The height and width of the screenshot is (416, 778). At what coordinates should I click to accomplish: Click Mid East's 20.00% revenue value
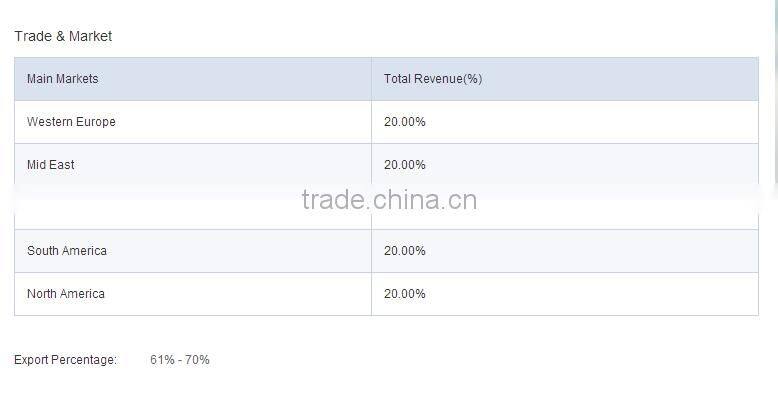[404, 165]
